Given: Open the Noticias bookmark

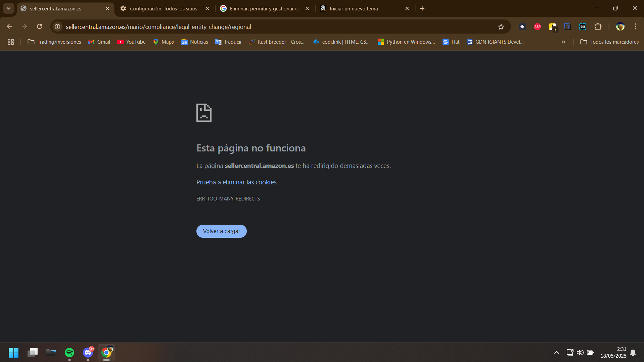Looking at the screenshot, I should (194, 42).
